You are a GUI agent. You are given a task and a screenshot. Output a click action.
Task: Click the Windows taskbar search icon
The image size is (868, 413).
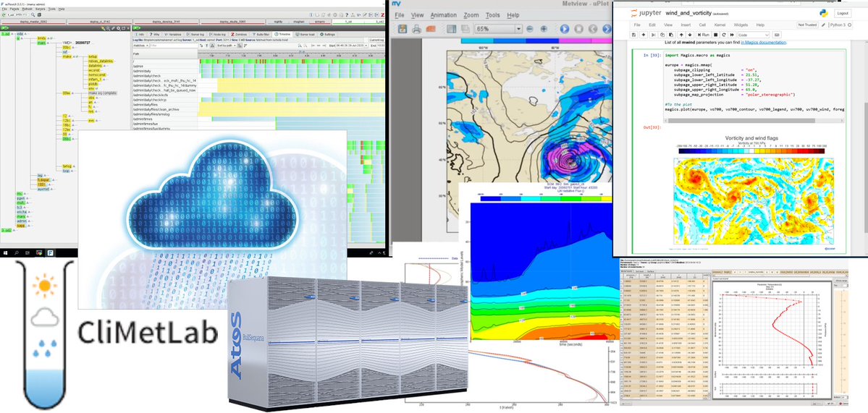click(x=17, y=252)
